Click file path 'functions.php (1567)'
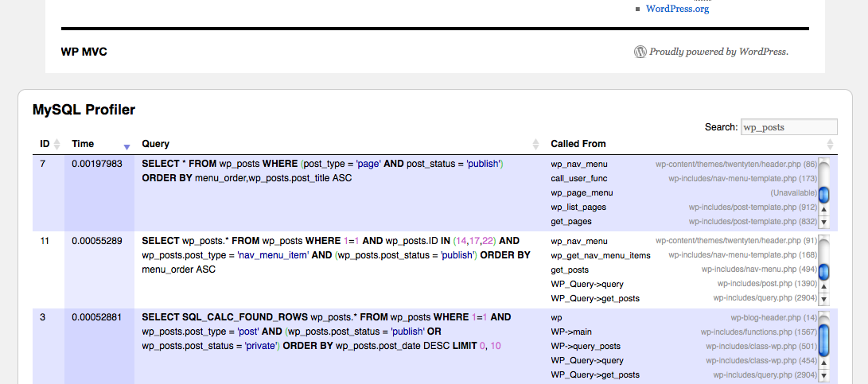 (x=759, y=332)
